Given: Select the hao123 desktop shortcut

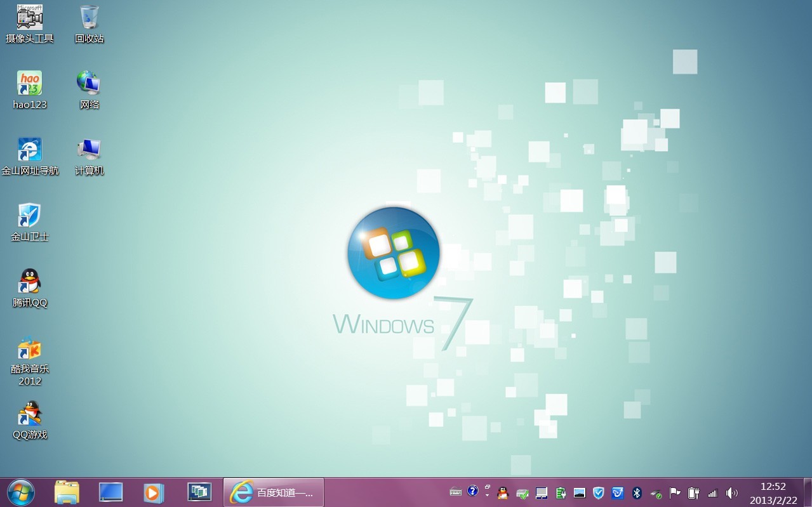Looking at the screenshot, I should pos(29,90).
